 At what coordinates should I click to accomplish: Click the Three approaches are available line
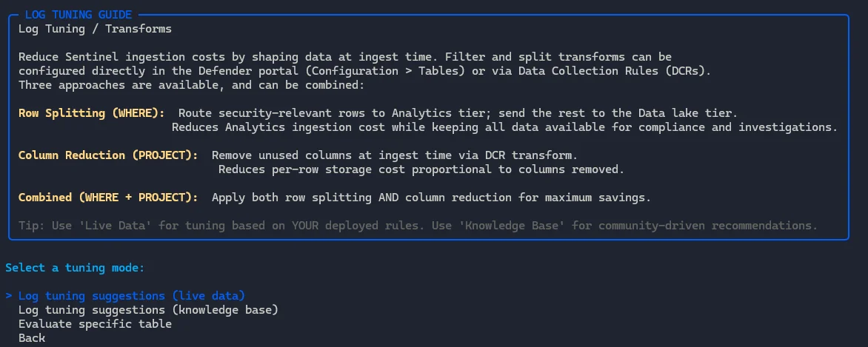191,85
